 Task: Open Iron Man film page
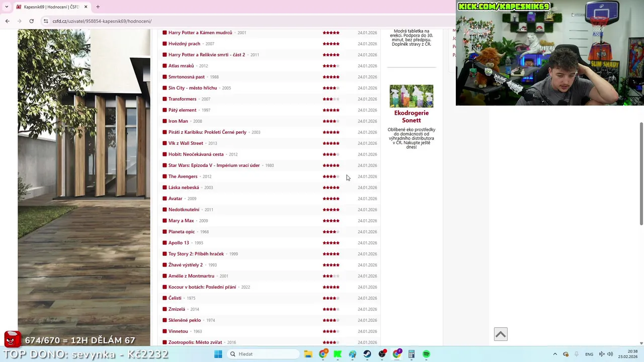[178, 121]
